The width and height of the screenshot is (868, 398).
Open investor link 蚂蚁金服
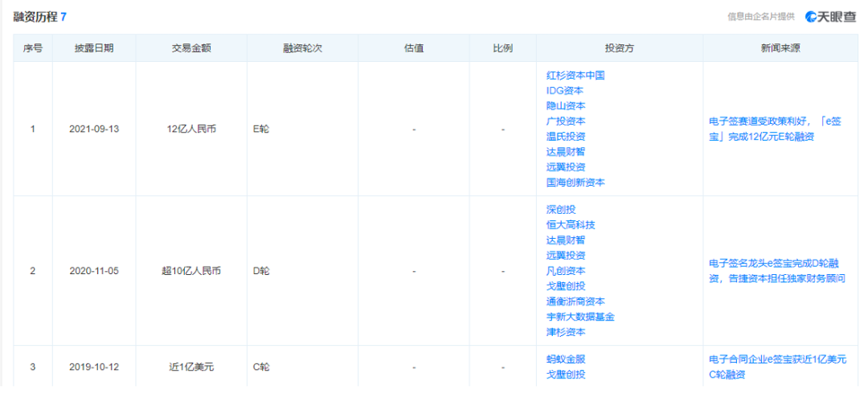[x=566, y=359]
